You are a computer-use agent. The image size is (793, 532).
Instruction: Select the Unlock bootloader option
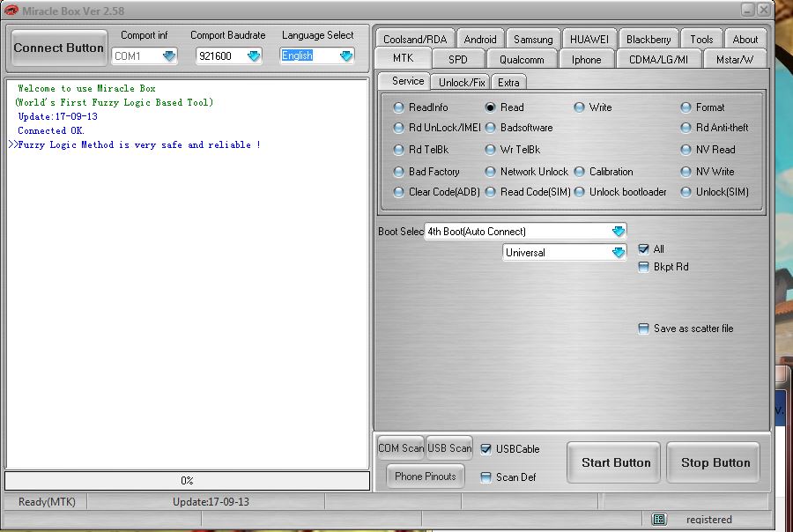point(580,192)
